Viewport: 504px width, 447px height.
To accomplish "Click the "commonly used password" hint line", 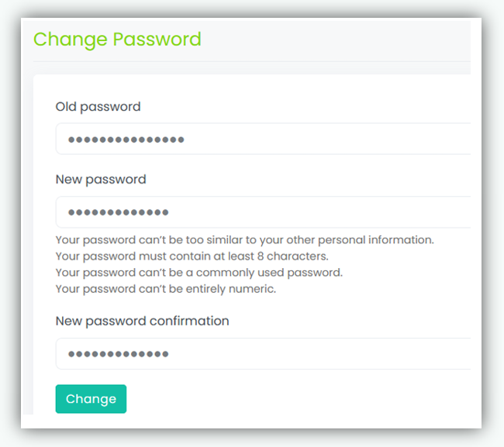I will (x=198, y=273).
